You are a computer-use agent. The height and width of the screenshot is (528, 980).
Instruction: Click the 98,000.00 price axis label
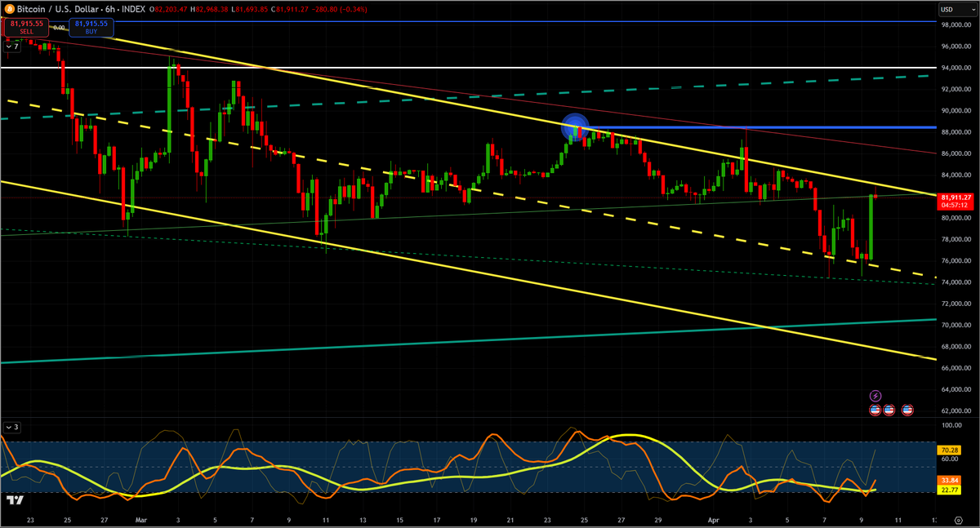click(955, 25)
